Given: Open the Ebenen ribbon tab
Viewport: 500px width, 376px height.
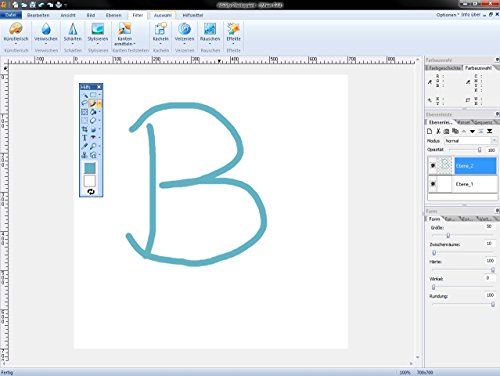Looking at the screenshot, I should (113, 15).
